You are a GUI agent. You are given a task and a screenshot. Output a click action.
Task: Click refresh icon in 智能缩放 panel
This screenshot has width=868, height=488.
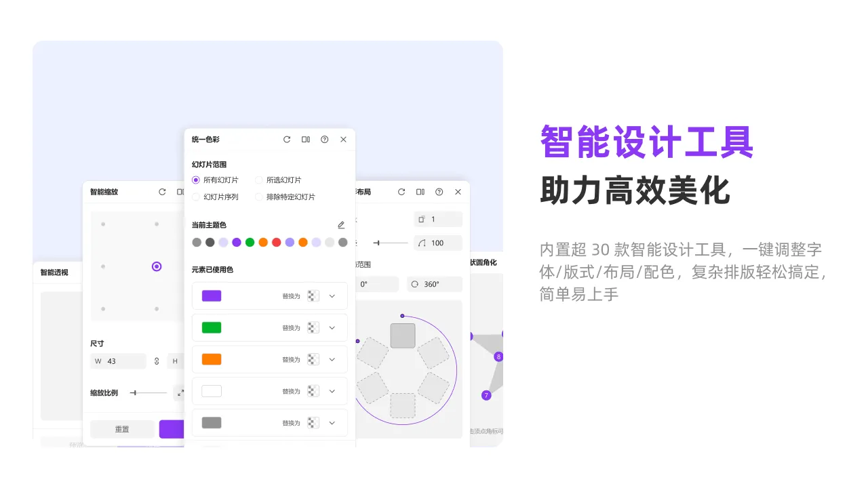click(162, 192)
